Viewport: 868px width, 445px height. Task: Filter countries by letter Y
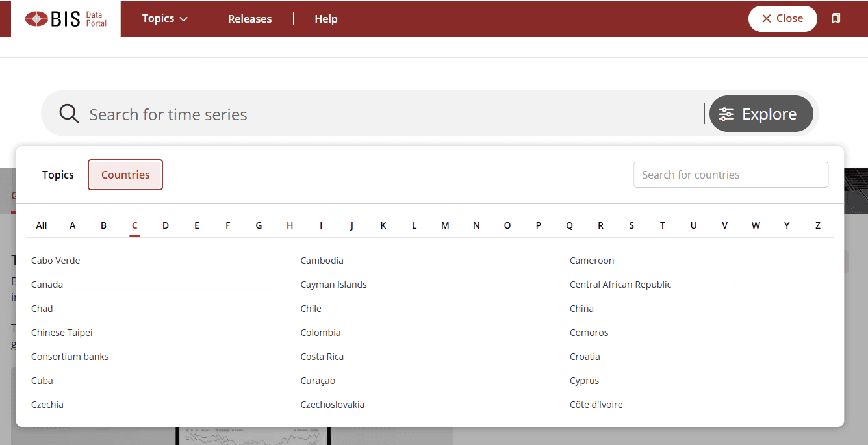click(787, 225)
